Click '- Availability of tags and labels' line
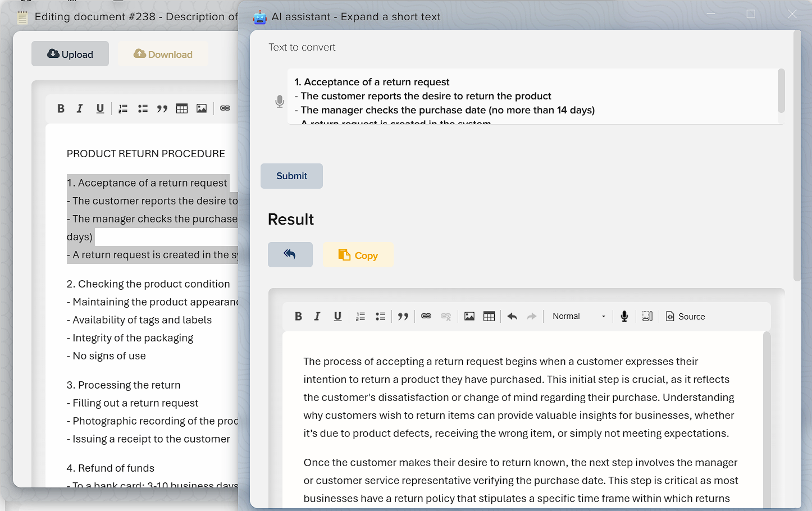The image size is (812, 511). [139, 320]
